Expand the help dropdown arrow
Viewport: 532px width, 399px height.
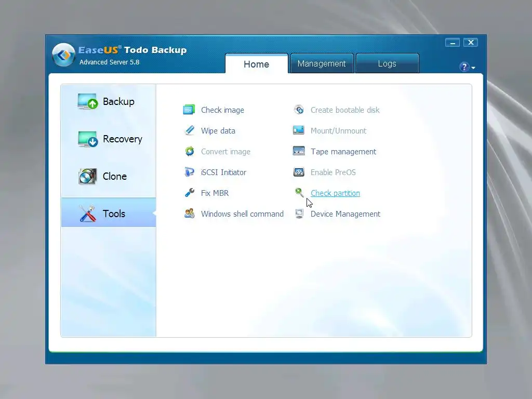tap(473, 68)
